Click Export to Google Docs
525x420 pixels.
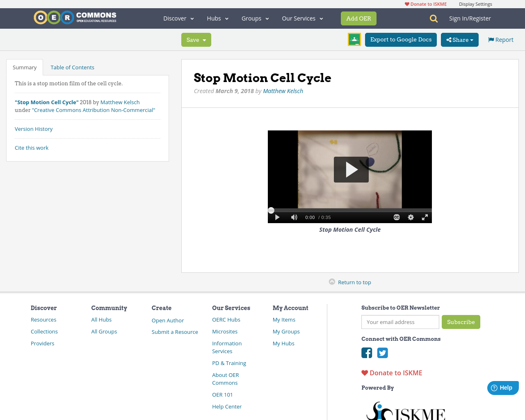(x=401, y=39)
